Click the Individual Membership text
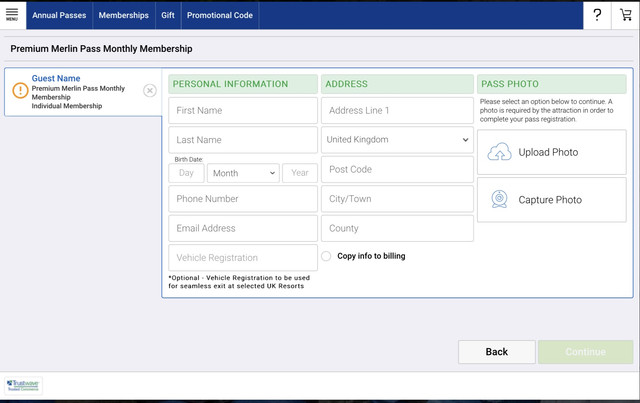The height and width of the screenshot is (403, 640). click(x=67, y=106)
